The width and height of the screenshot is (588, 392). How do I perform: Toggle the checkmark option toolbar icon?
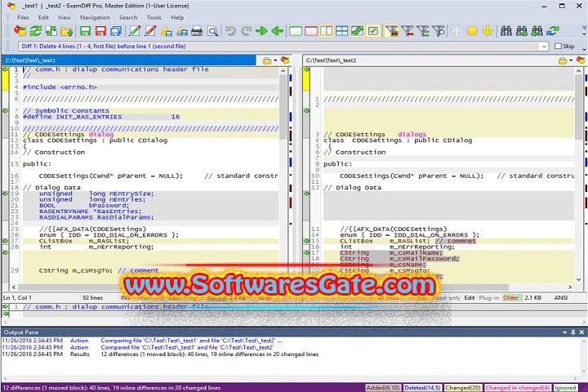click(x=372, y=31)
